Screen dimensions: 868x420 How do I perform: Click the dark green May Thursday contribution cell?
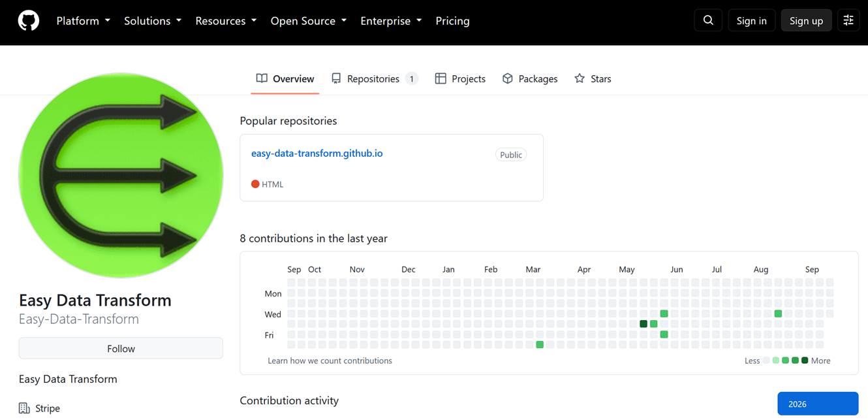pos(643,324)
